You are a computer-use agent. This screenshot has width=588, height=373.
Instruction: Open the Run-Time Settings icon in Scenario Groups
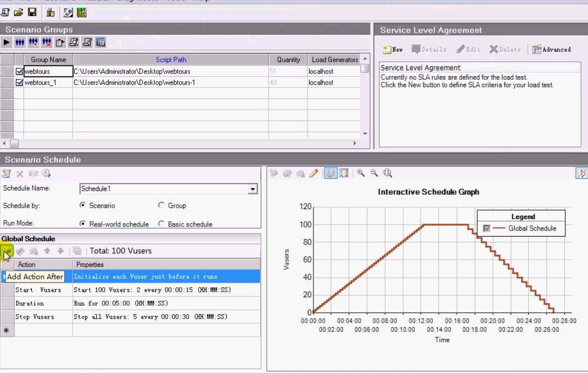[x=60, y=42]
